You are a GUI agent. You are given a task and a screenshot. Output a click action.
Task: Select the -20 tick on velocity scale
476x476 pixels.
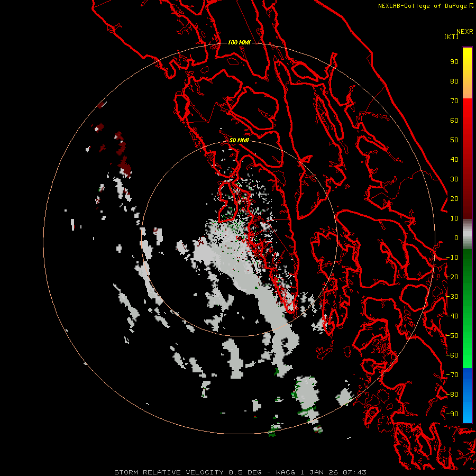pos(452,277)
